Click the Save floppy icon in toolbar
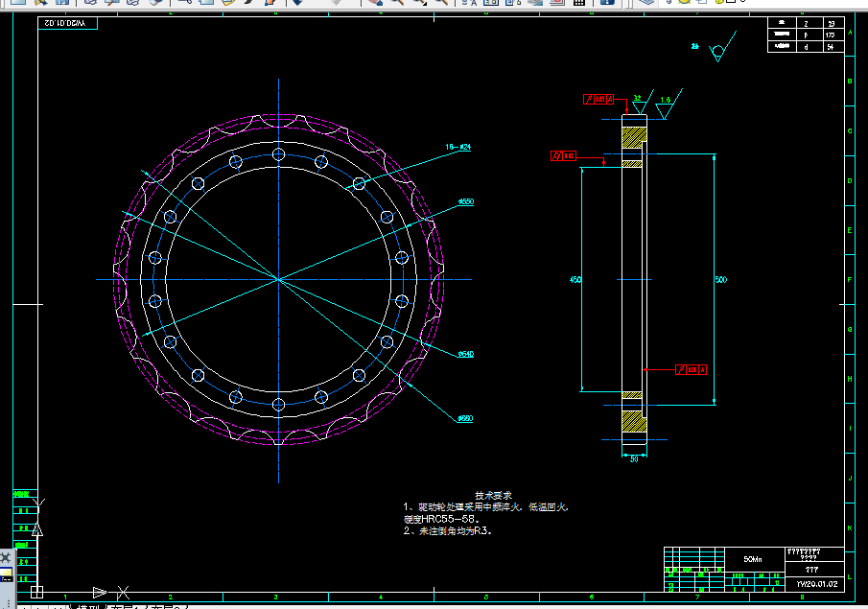The height and width of the screenshot is (609, 868). pyautogui.click(x=62, y=2)
